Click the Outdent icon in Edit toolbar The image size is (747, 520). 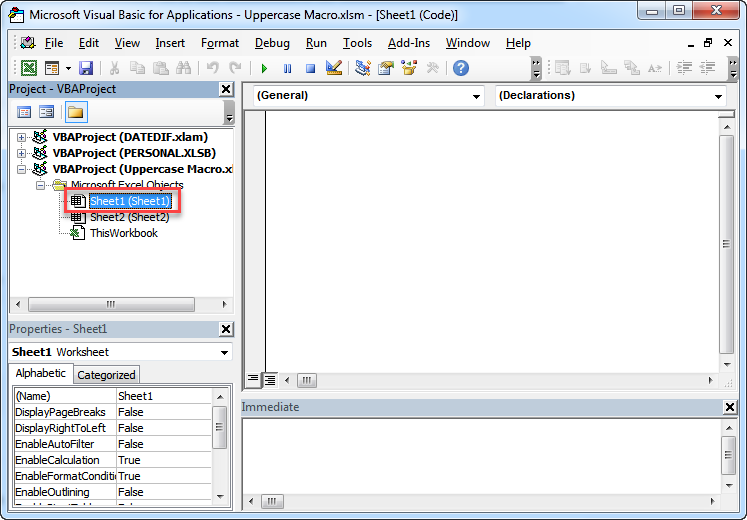coord(707,68)
